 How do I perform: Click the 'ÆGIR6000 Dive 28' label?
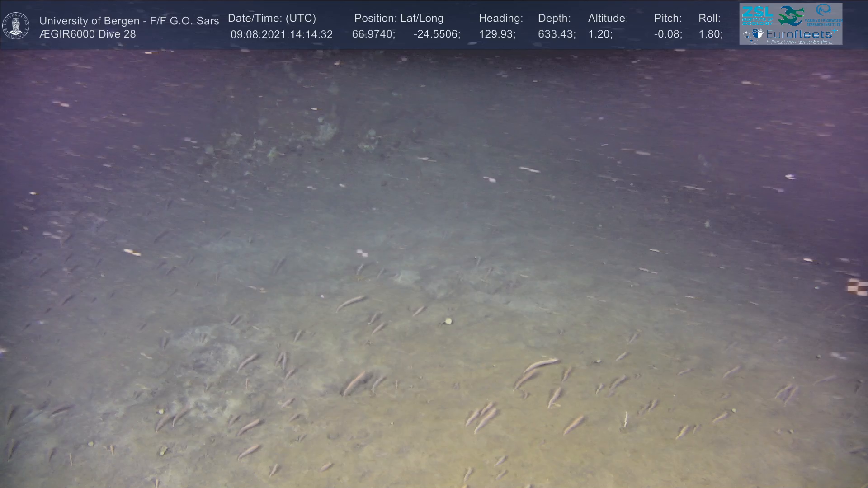[x=87, y=34]
